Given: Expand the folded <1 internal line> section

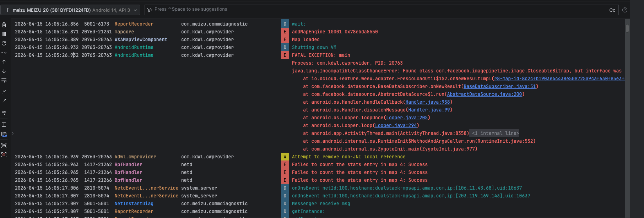Looking at the screenshot, I should (x=495, y=133).
